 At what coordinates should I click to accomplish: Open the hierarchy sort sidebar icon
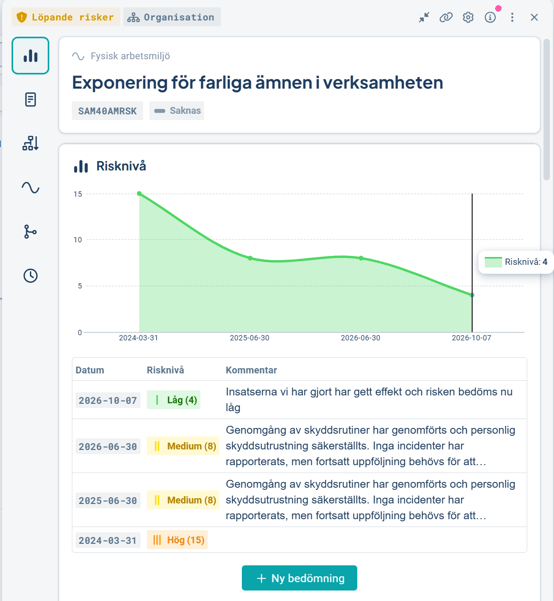30,143
